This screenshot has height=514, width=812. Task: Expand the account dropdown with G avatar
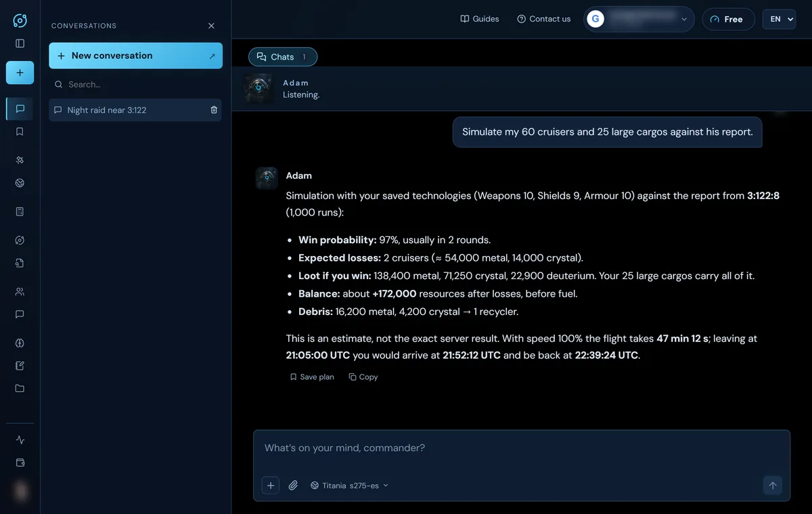pyautogui.click(x=639, y=19)
